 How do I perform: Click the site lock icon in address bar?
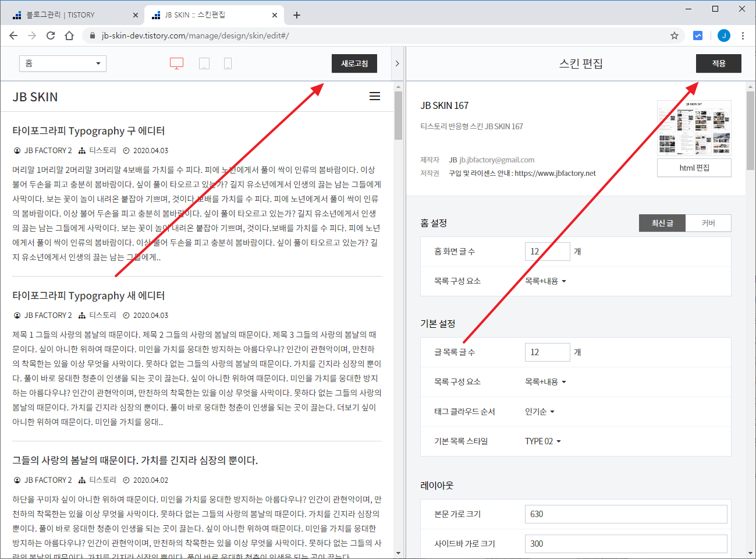pyautogui.click(x=92, y=36)
